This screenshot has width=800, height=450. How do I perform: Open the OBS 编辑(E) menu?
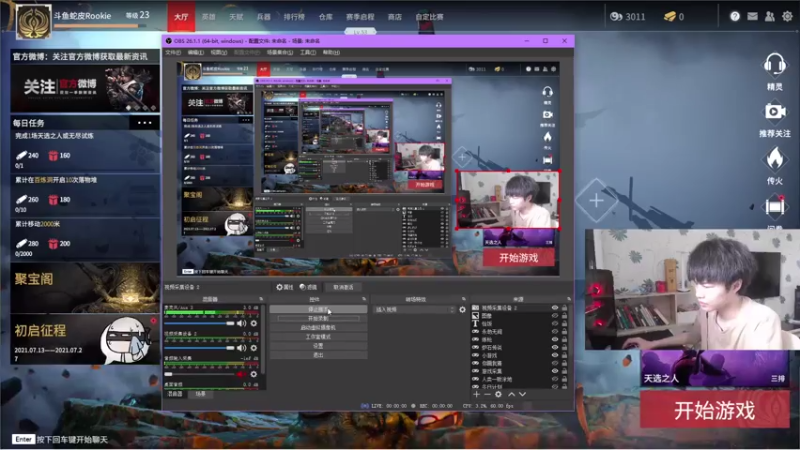point(196,53)
